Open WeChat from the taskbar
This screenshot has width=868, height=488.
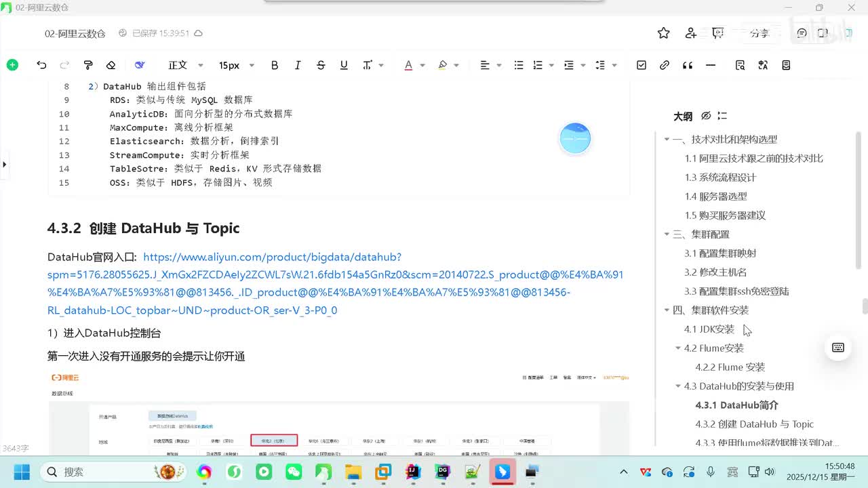coord(294,472)
